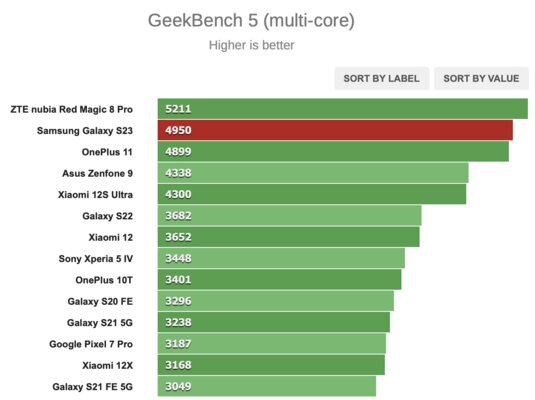Click the red Samsung Galaxy S23 bar
The width and height of the screenshot is (535, 400).
click(x=335, y=130)
